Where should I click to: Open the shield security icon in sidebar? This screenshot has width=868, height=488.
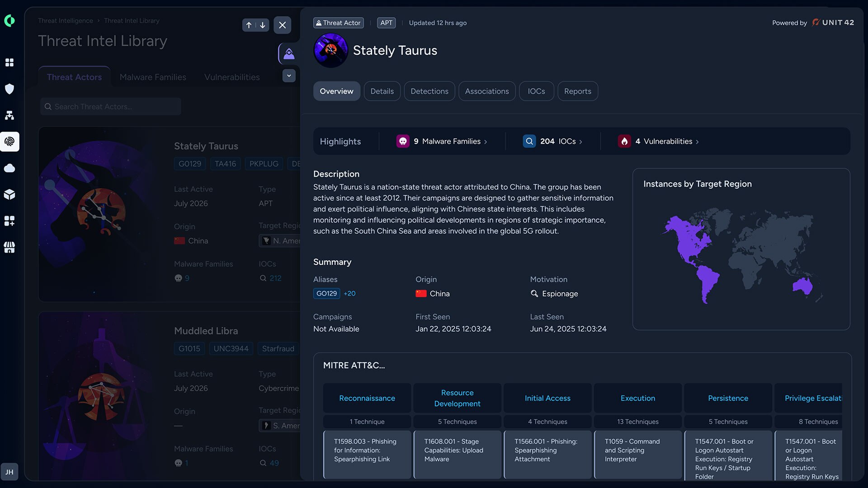pos(9,89)
